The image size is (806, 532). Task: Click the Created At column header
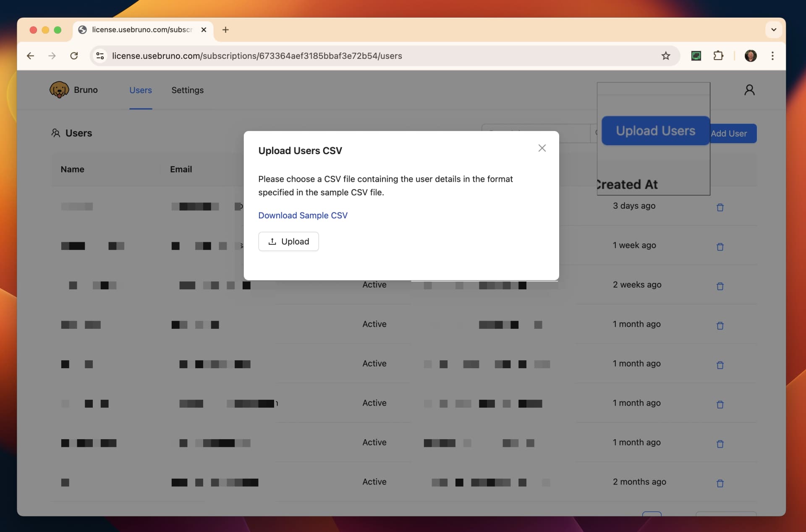(x=627, y=184)
